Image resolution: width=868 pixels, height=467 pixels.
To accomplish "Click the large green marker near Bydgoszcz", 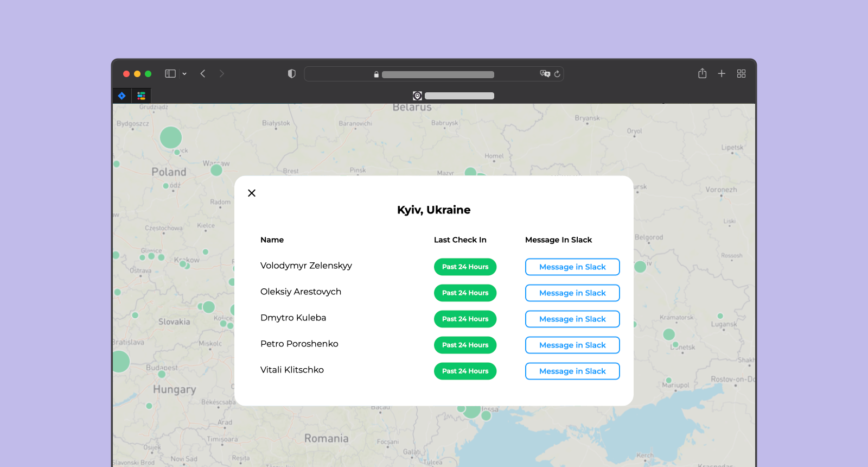I will tap(171, 137).
